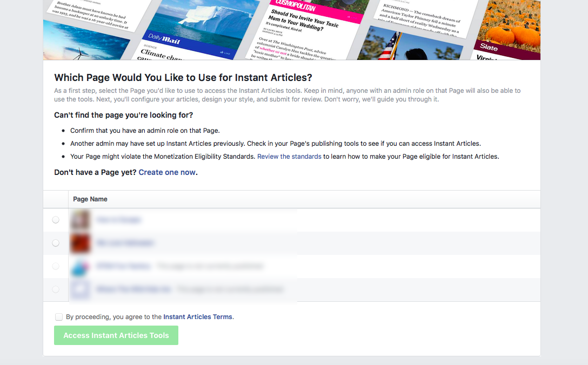Open the Review the standards link
This screenshot has height=365, width=588.
[289, 156]
